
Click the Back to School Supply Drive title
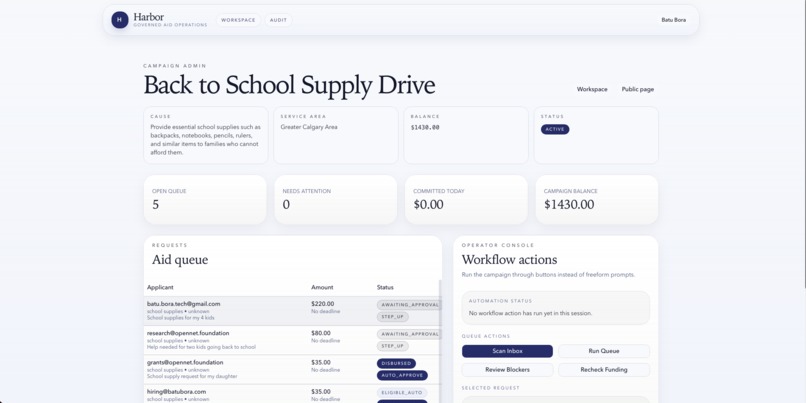click(289, 85)
